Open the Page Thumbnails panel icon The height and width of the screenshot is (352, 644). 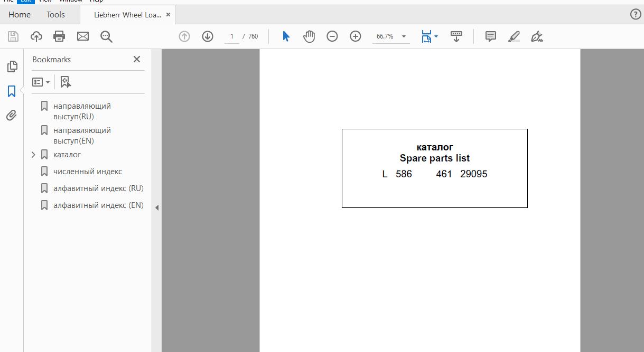(x=12, y=66)
